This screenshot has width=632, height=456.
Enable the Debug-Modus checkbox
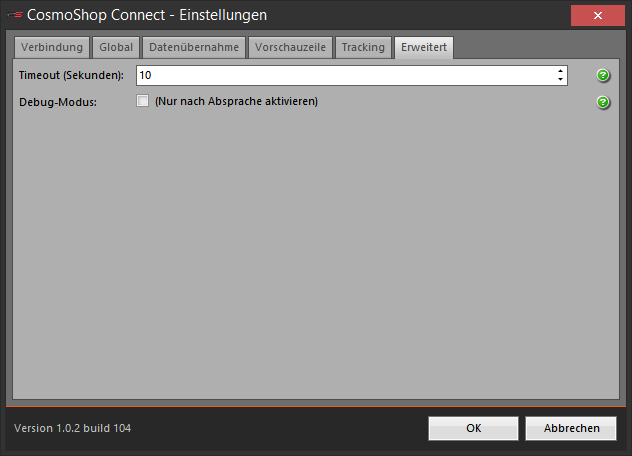142,101
